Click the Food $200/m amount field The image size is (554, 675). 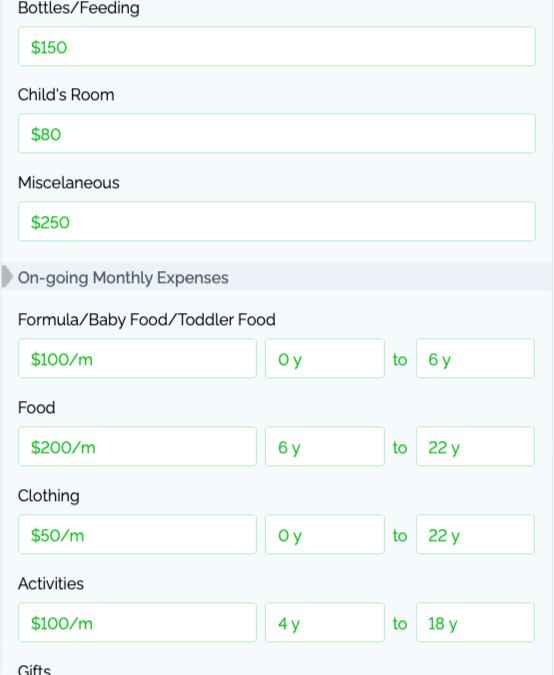coord(137,446)
